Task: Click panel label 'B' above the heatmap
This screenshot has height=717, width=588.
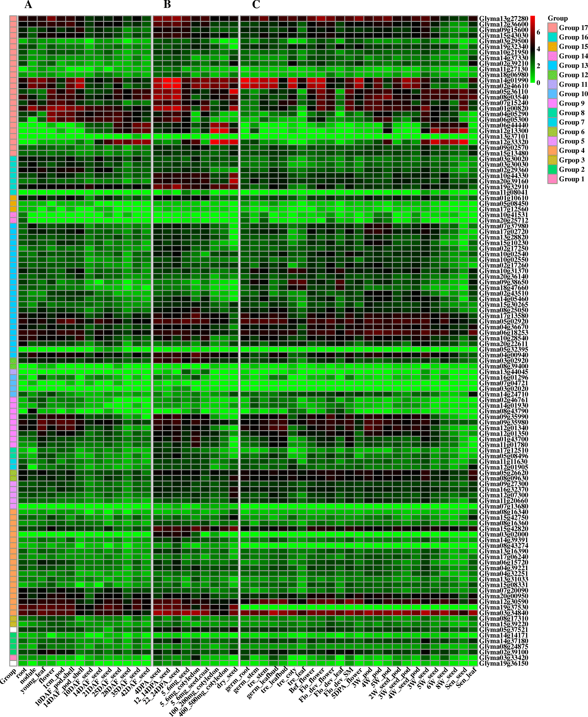Action: [x=167, y=5]
